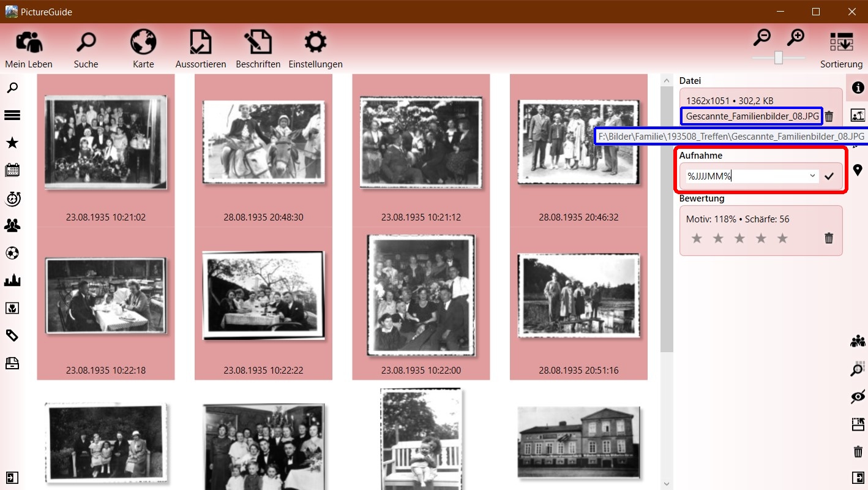Filter by star rating in left sidebar
This screenshot has height=490, width=868.
[12, 143]
